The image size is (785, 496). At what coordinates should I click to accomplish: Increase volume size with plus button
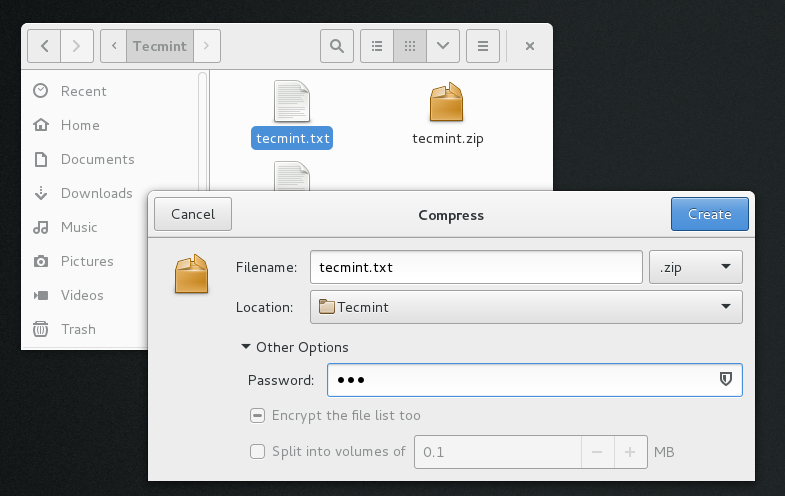(x=630, y=452)
